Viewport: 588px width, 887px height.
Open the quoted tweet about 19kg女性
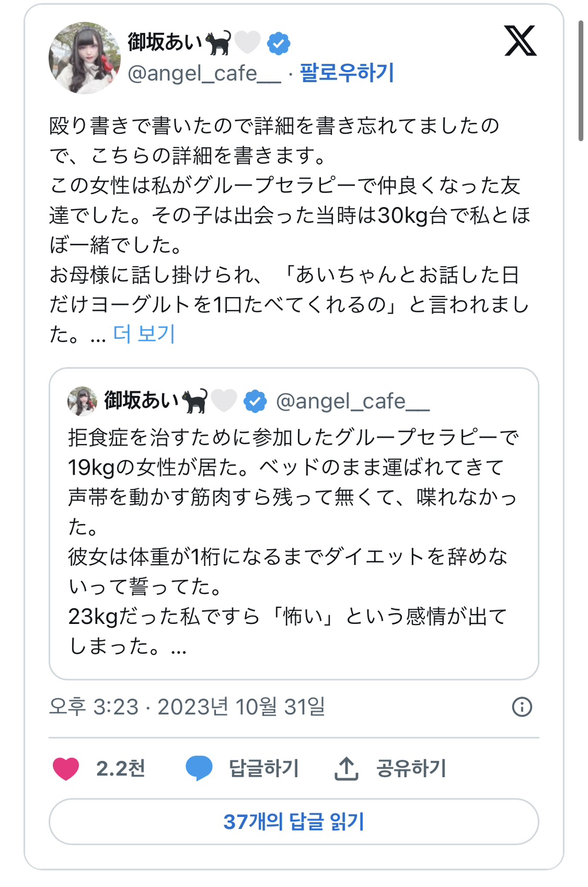click(293, 540)
